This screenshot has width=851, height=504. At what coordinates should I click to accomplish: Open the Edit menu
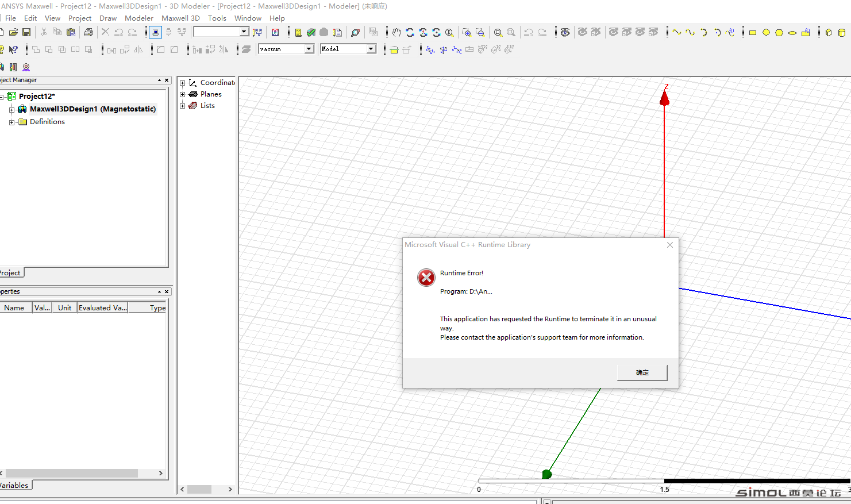pyautogui.click(x=30, y=18)
